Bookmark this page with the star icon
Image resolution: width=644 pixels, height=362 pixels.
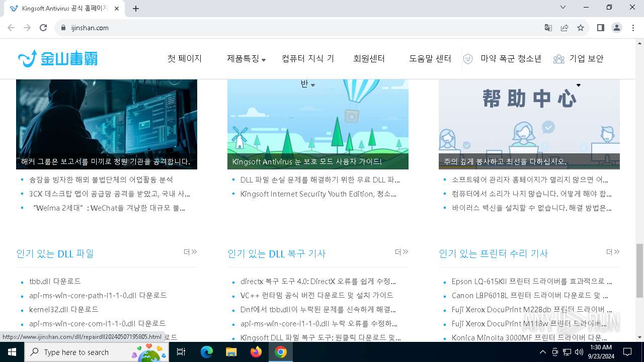coord(581,28)
